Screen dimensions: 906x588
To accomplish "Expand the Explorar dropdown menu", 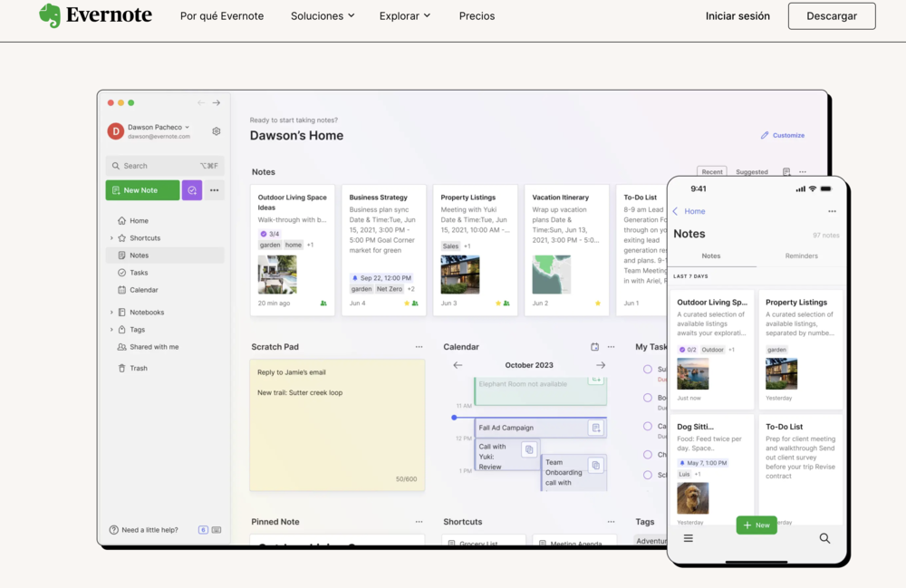I will pyautogui.click(x=405, y=16).
